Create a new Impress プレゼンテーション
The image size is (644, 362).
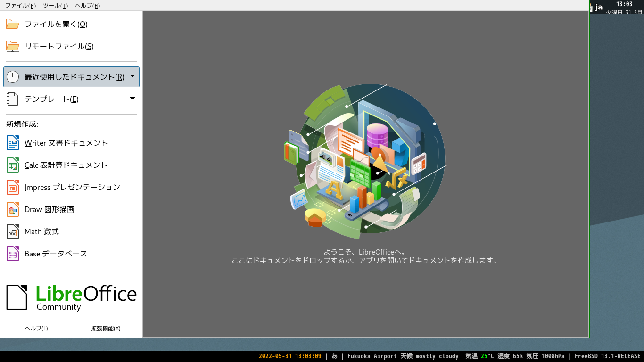point(71,187)
